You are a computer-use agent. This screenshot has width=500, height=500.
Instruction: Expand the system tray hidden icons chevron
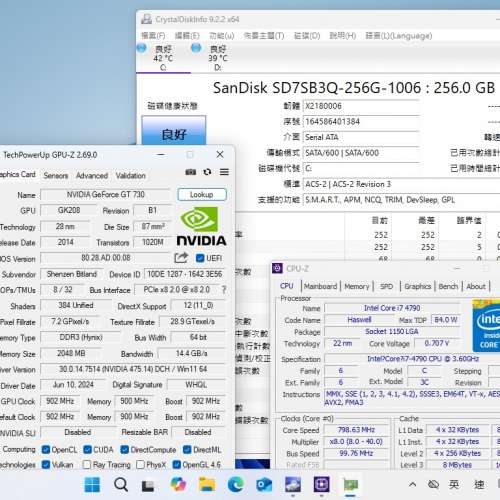tap(412, 484)
